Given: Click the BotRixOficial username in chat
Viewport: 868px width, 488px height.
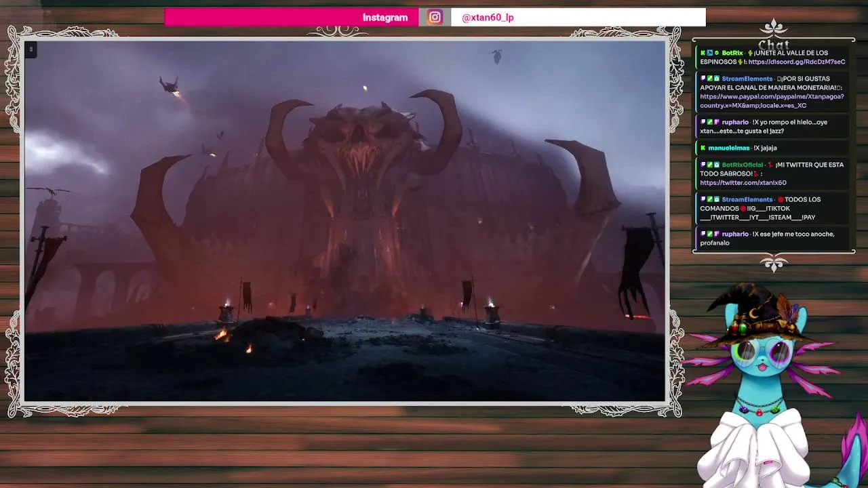Looking at the screenshot, I should pos(743,165).
